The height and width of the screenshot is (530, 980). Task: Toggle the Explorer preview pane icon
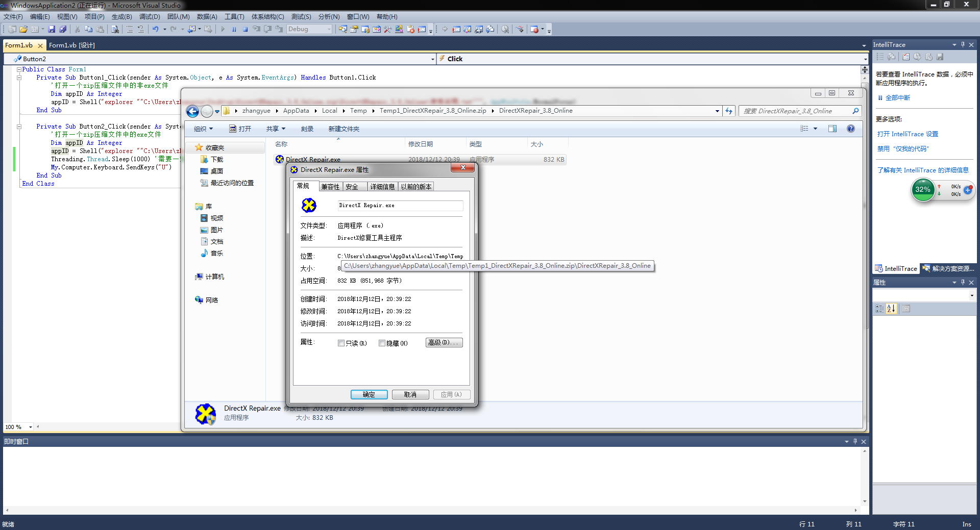tap(832, 129)
